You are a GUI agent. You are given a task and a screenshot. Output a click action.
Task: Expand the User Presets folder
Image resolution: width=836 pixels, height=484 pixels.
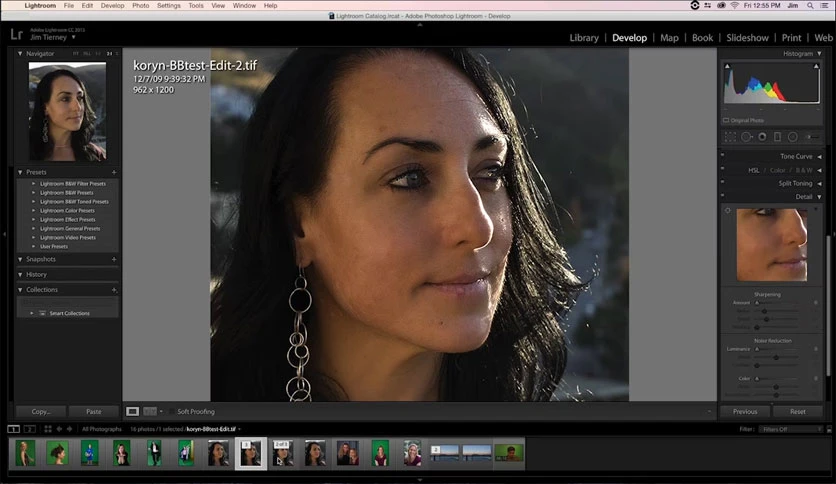(34, 246)
